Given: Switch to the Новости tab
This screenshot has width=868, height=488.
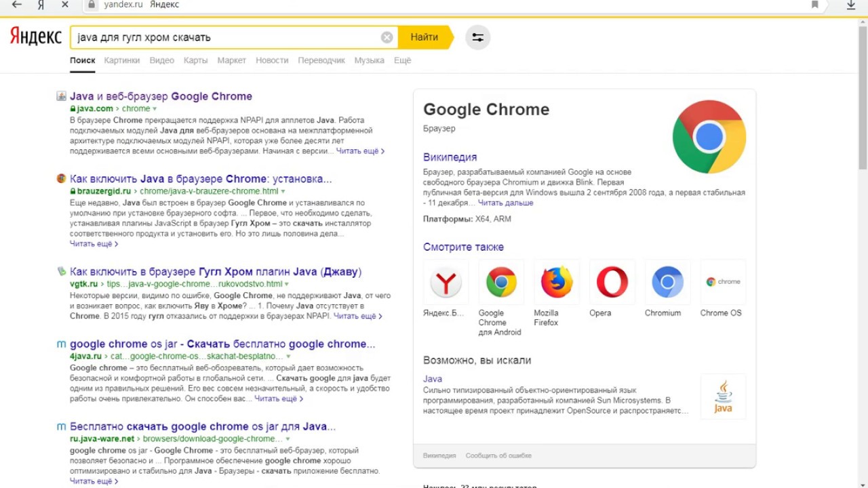Looking at the screenshot, I should [272, 60].
